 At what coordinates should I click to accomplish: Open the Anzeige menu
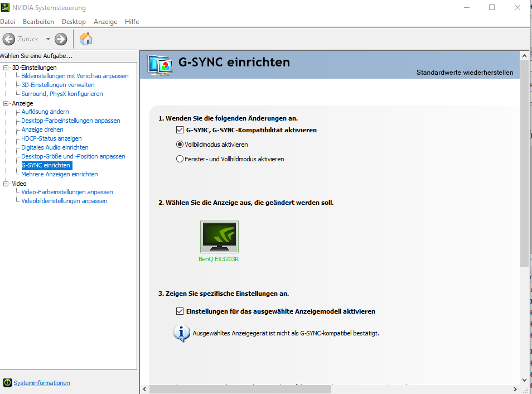[105, 22]
